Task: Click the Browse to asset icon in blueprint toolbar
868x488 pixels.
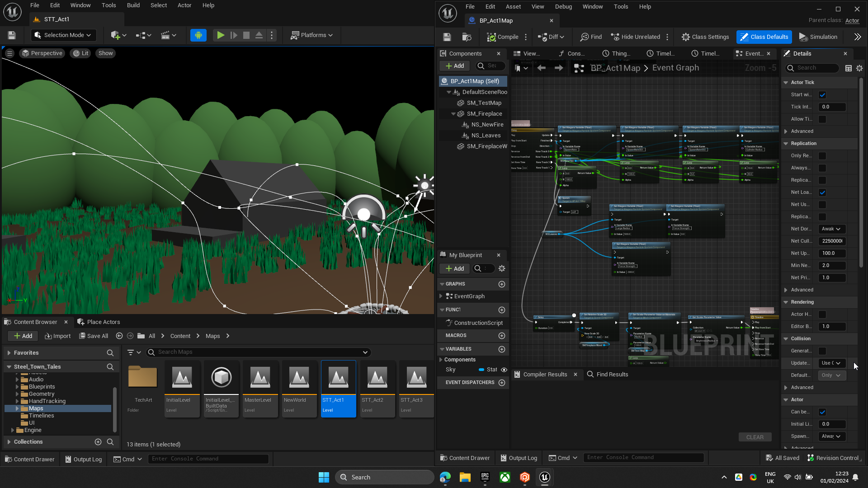Action: [x=467, y=37]
